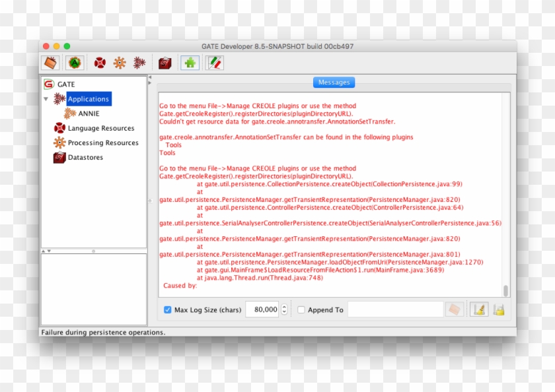
Task: Click the up arrow on lower-left pane divider
Action: (x=44, y=251)
